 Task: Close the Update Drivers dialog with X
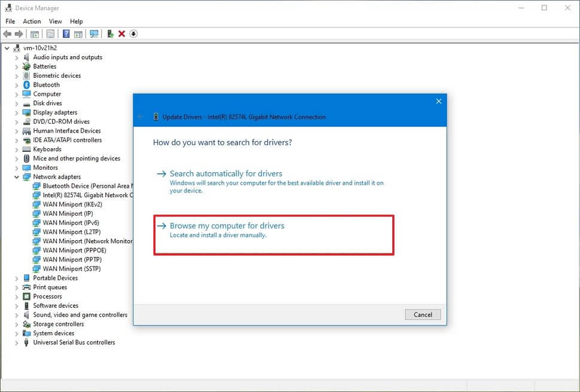tap(439, 102)
